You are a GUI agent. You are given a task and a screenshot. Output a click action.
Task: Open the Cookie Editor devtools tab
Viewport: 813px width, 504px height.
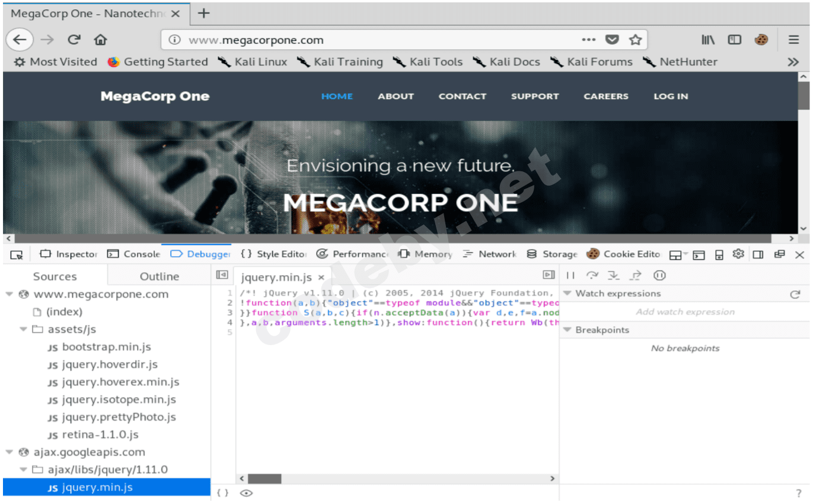tap(623, 254)
